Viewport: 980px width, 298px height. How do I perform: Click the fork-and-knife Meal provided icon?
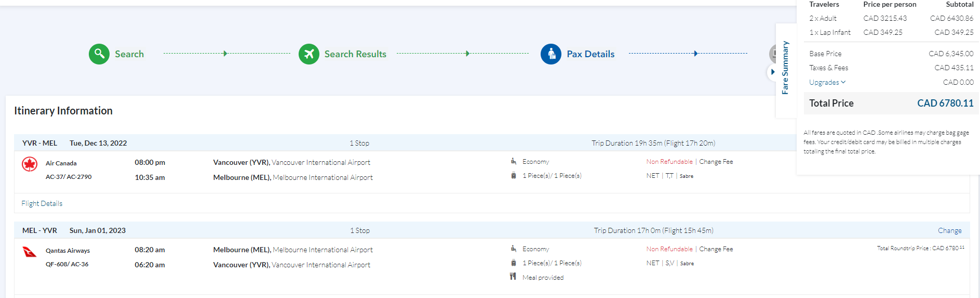click(x=513, y=277)
